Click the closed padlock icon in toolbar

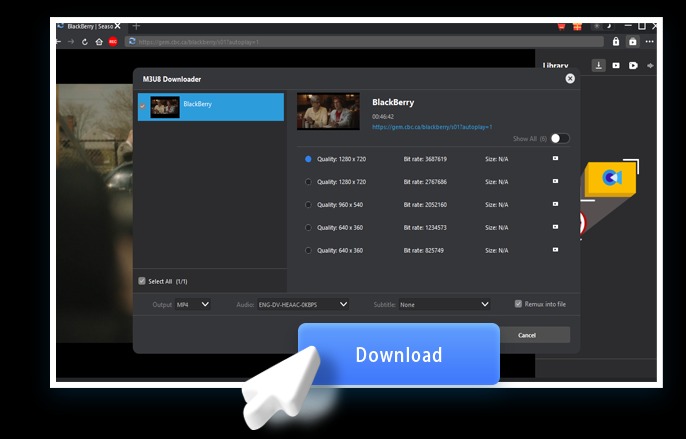click(616, 42)
